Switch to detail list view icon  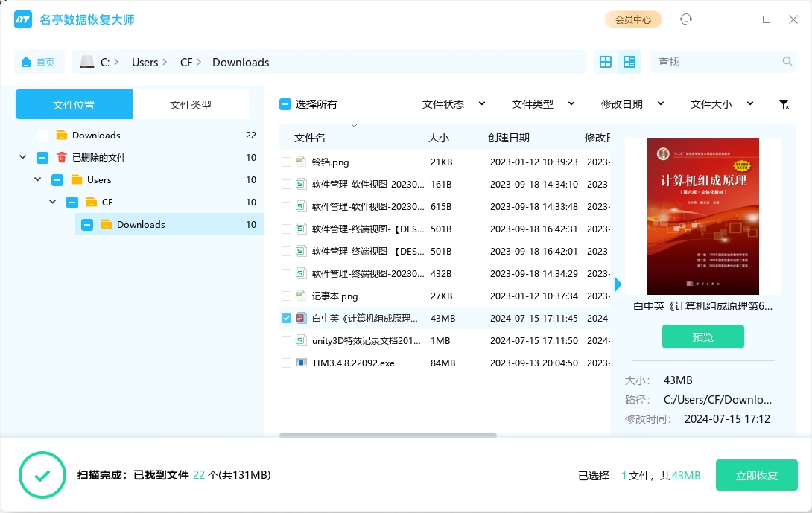tap(629, 62)
